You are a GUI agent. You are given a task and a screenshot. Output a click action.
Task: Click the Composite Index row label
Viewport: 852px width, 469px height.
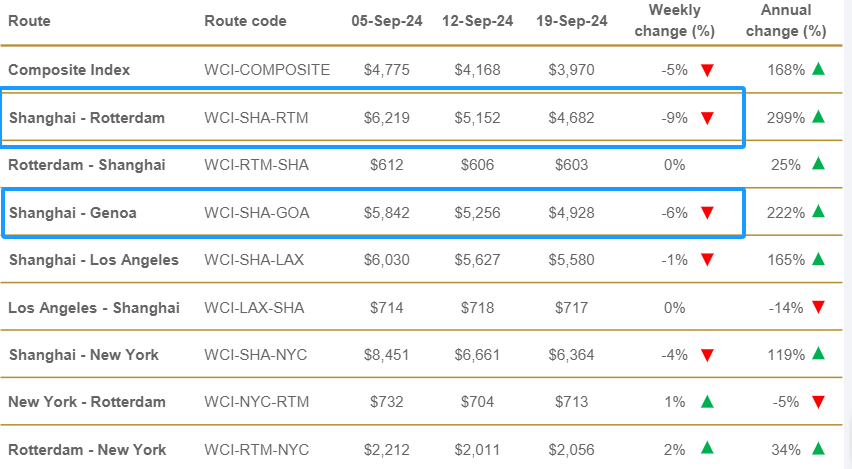click(69, 70)
